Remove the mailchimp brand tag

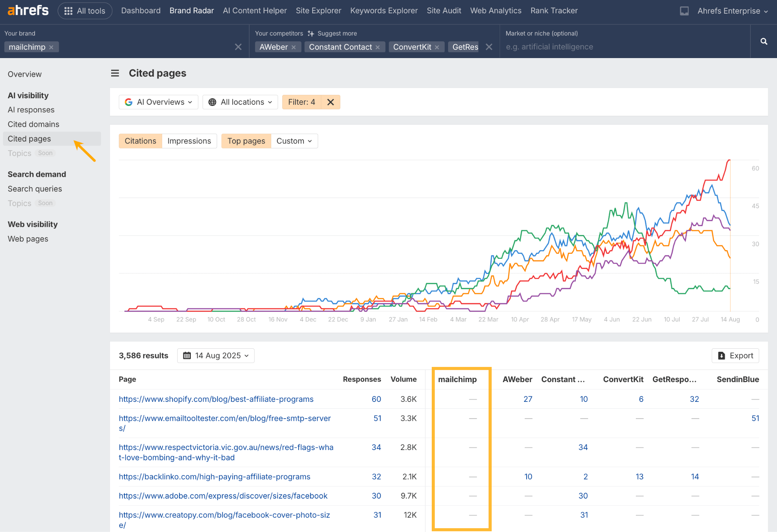(x=52, y=47)
